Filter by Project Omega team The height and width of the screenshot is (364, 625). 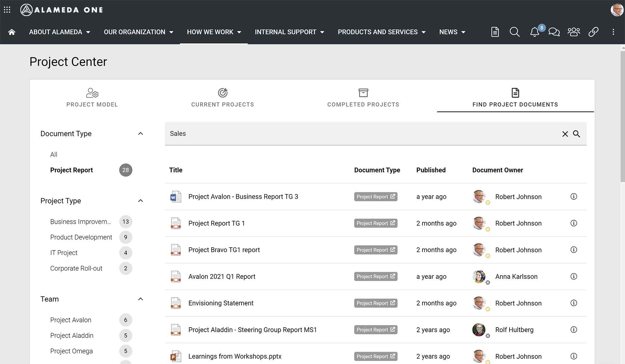point(71,351)
